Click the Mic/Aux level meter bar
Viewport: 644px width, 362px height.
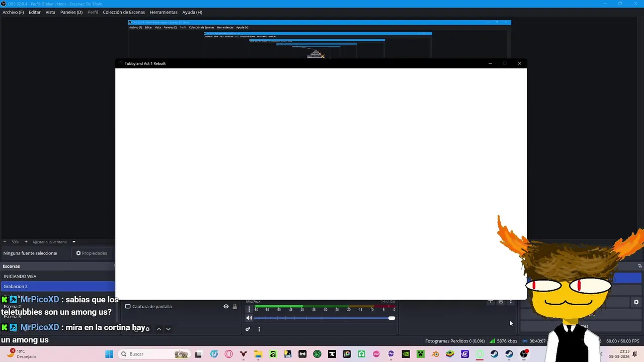point(325,306)
